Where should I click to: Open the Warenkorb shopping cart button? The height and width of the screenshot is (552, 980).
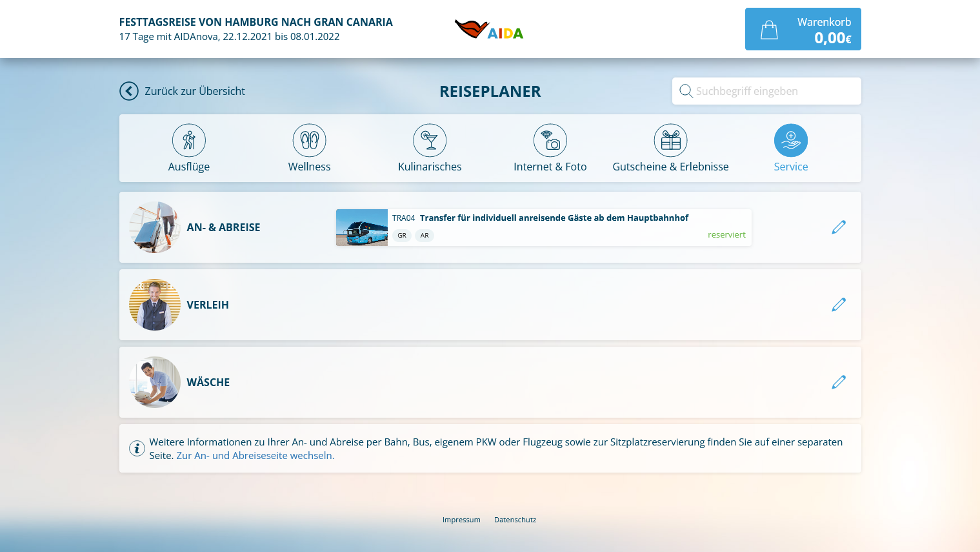click(803, 29)
